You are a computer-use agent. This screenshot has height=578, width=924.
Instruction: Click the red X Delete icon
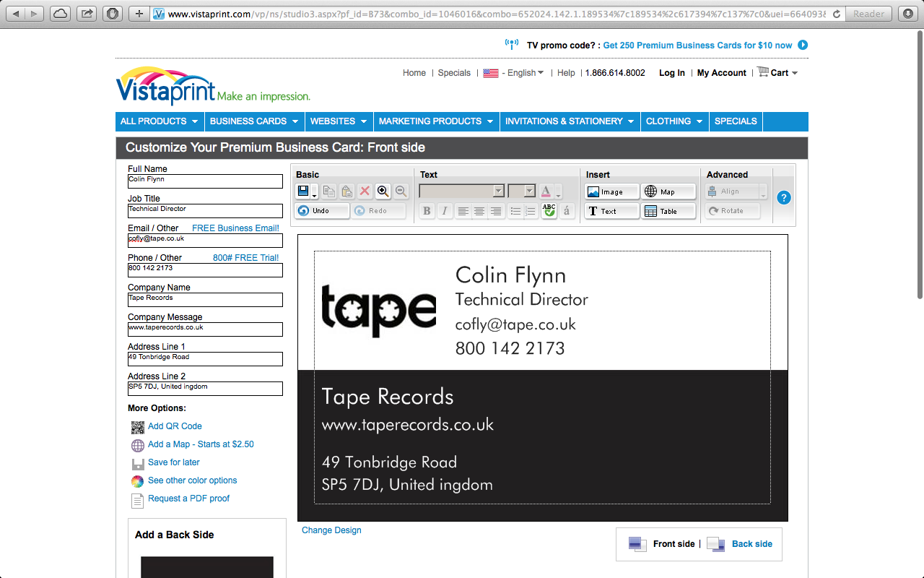point(365,191)
